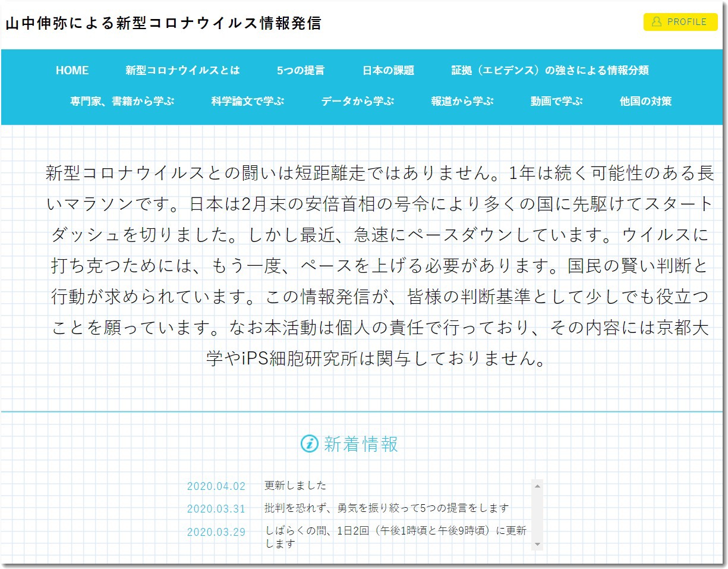728x569 pixels.
Task: Go to the HOME menu item
Action: tap(72, 70)
